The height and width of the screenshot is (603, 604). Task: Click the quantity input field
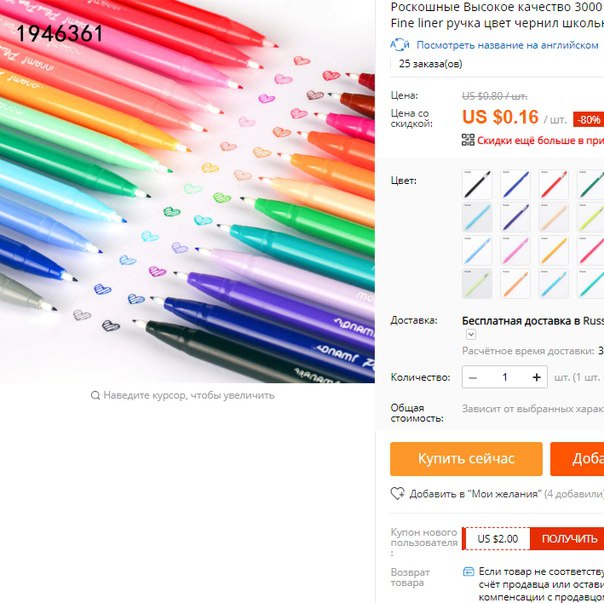tap(505, 377)
